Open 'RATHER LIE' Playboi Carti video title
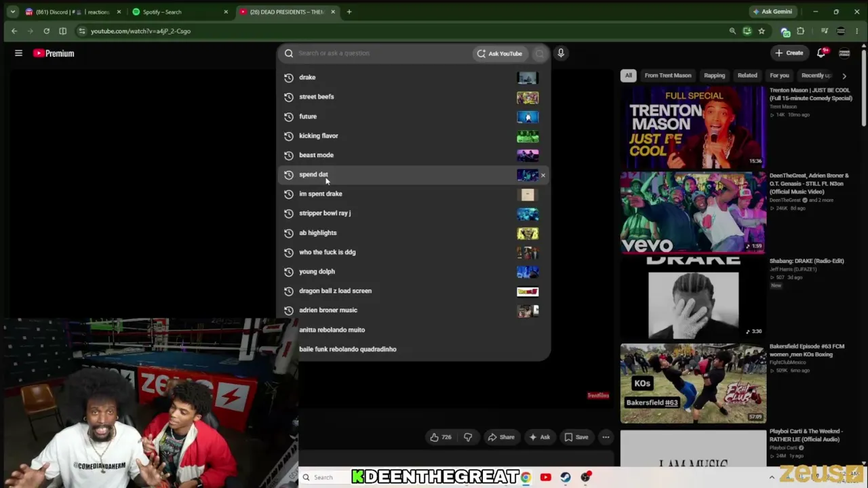The width and height of the screenshot is (868, 488). pyautogui.click(x=806, y=435)
